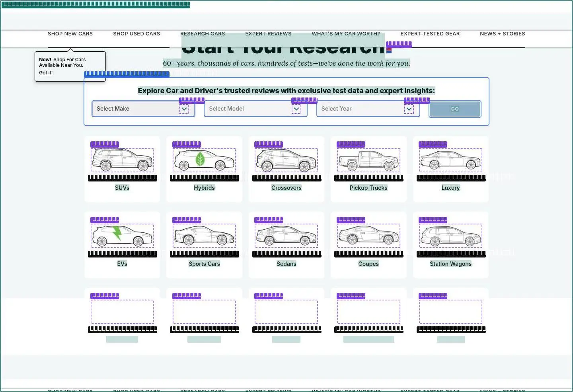
Task: Click the Coupes text link
Action: (368, 264)
